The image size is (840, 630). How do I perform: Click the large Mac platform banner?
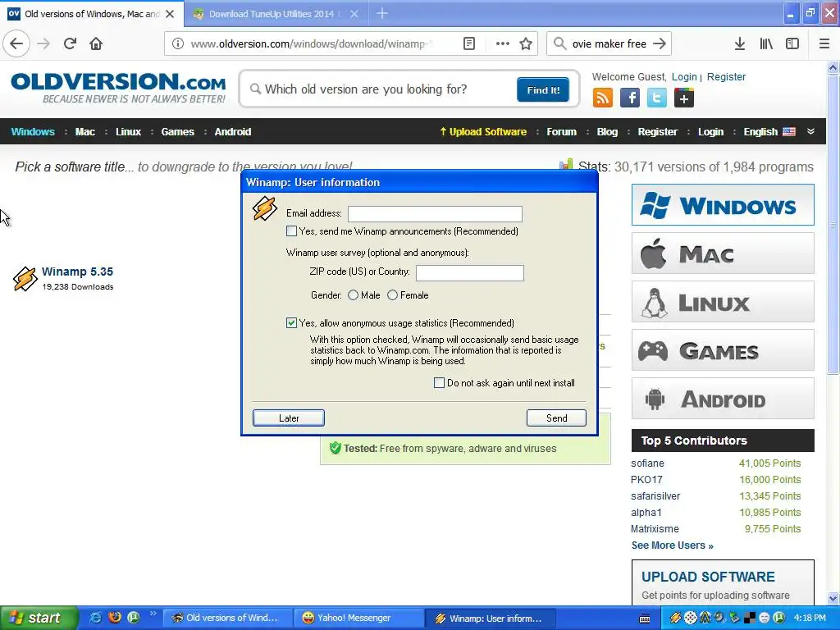click(723, 253)
